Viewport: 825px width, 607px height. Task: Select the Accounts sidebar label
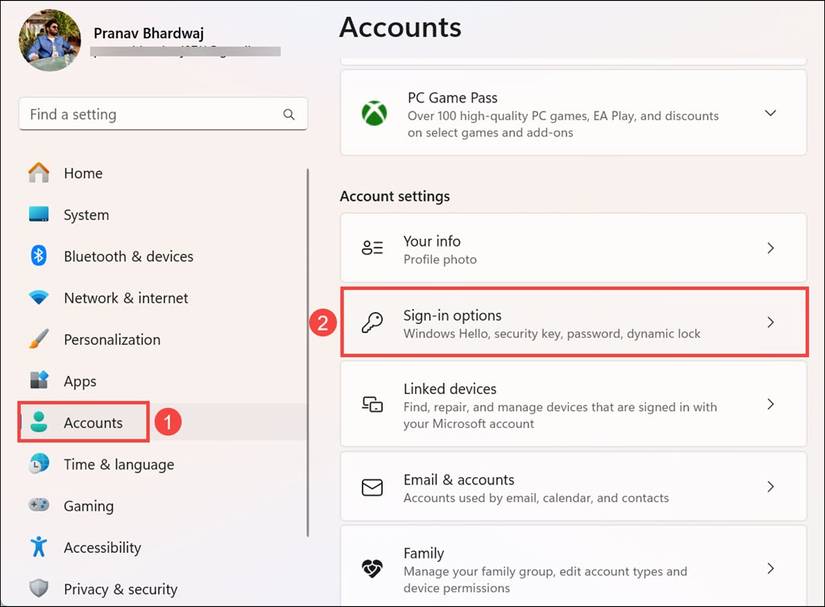pos(93,422)
